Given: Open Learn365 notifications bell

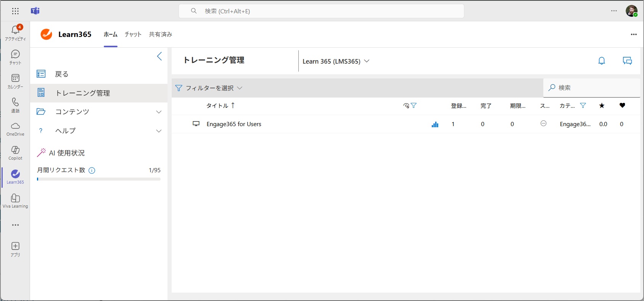Looking at the screenshot, I should click(602, 61).
